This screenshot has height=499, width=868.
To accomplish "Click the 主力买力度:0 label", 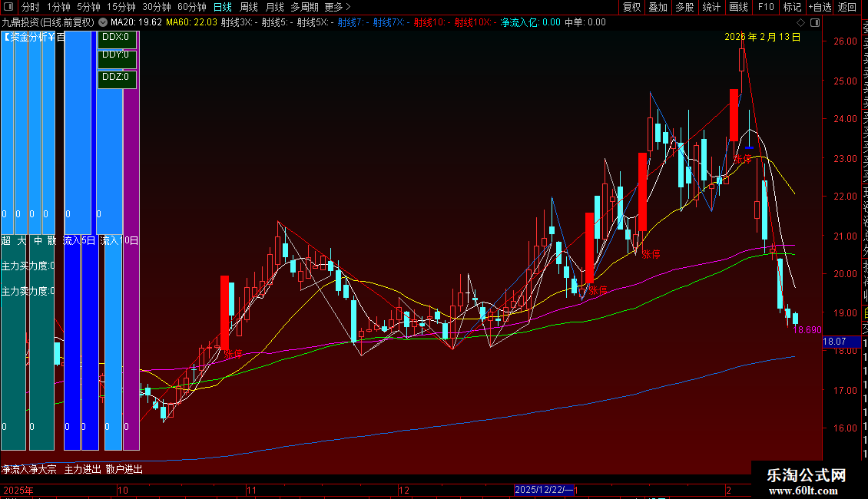I will (28, 266).
